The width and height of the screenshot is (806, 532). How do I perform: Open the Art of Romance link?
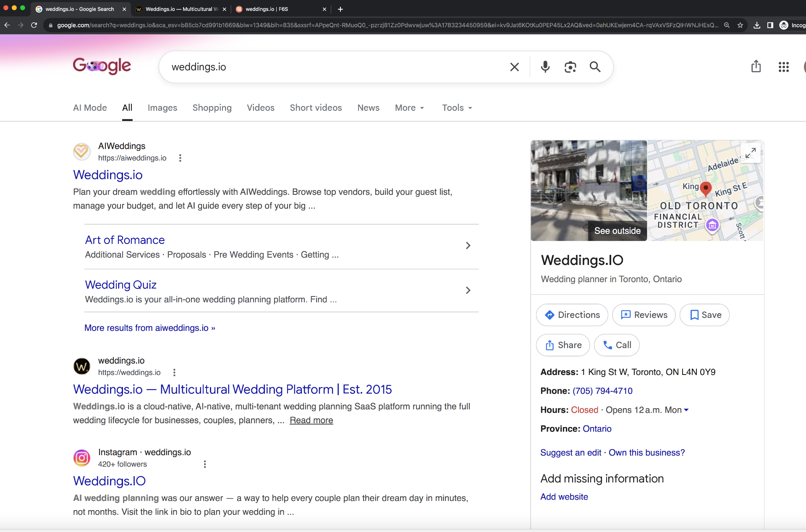point(125,240)
